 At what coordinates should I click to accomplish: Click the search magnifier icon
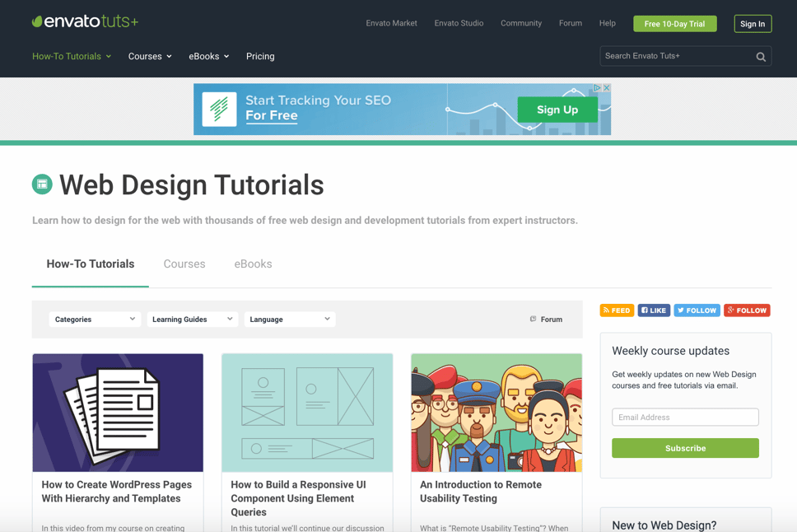(761, 57)
